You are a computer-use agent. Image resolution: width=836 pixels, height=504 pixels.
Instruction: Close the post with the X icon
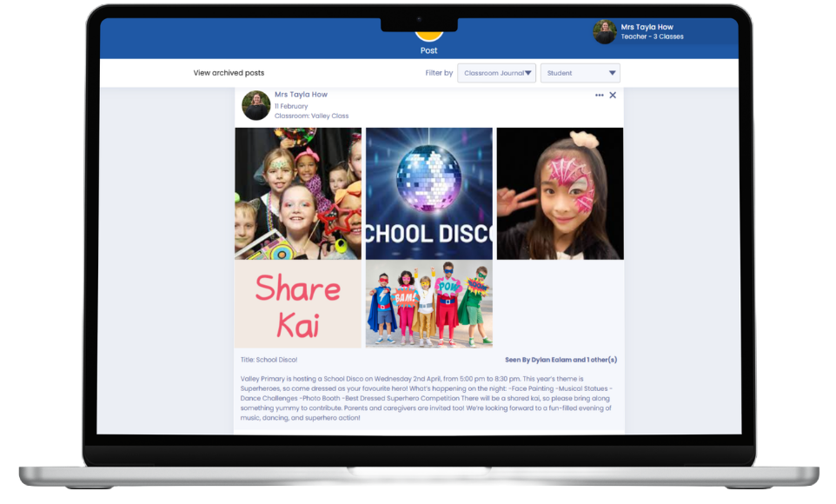[613, 96]
